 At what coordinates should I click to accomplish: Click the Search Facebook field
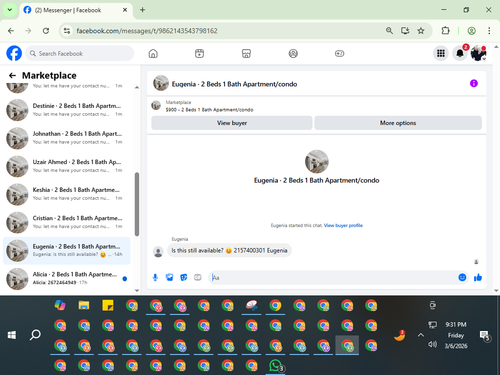pyautogui.click(x=80, y=53)
